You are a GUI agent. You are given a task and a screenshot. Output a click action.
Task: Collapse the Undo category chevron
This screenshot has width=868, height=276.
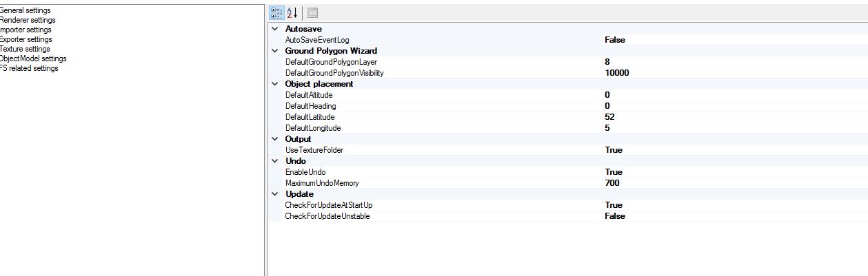[276, 161]
